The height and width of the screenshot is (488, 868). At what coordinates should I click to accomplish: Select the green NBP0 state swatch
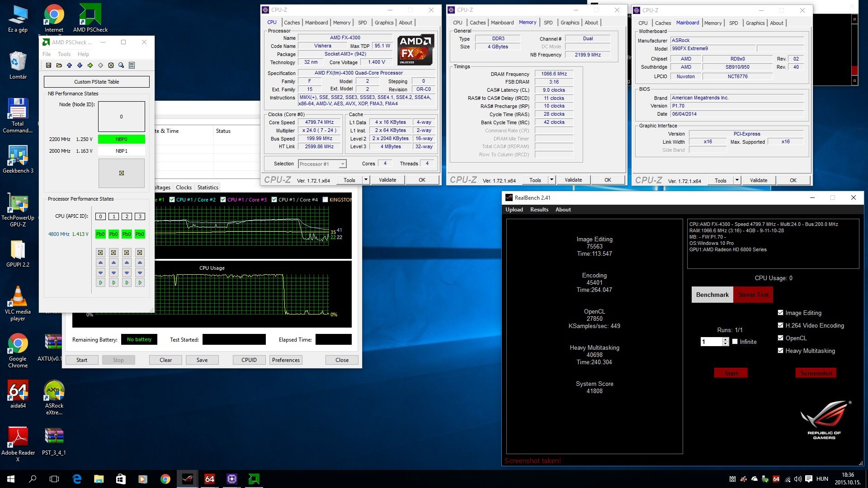(x=122, y=139)
